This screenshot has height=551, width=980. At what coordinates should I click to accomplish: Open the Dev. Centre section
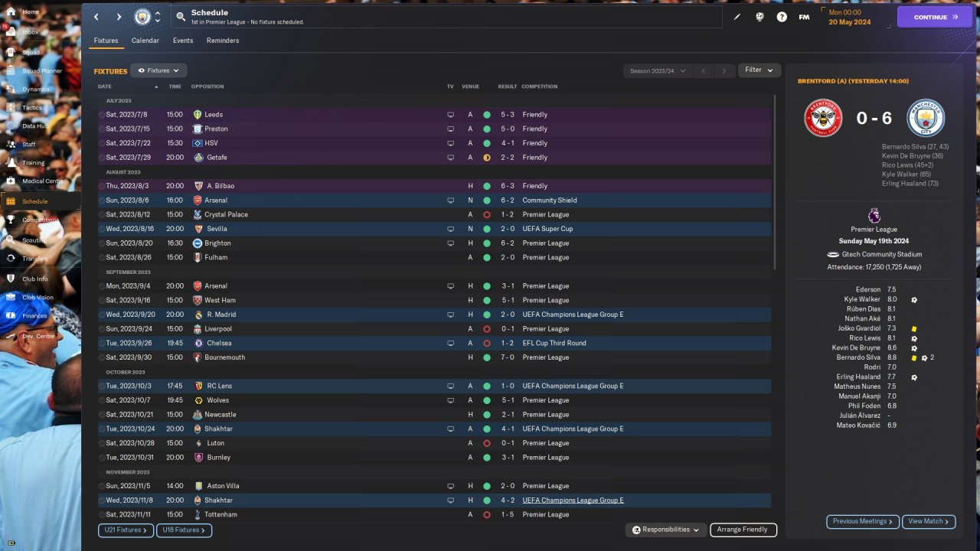[x=40, y=336]
